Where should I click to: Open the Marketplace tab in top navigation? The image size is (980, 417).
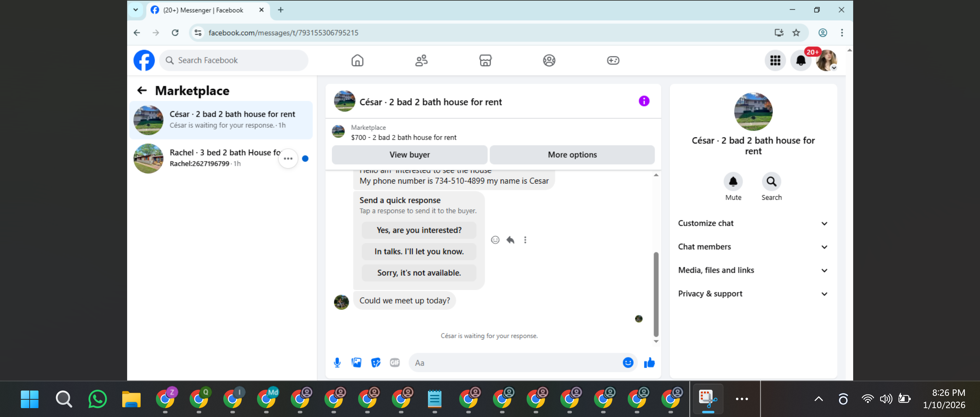coord(485,60)
